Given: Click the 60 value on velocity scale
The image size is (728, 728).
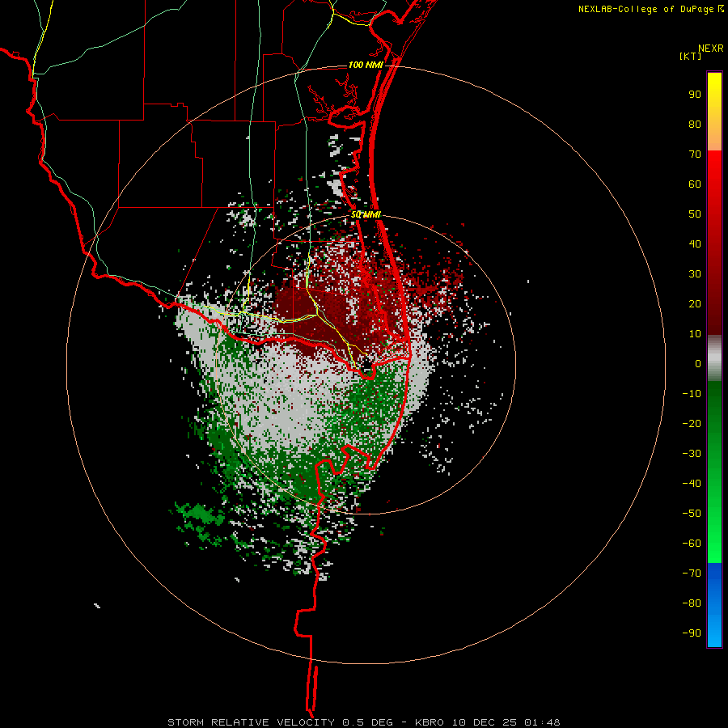Looking at the screenshot, I should click(x=695, y=184).
